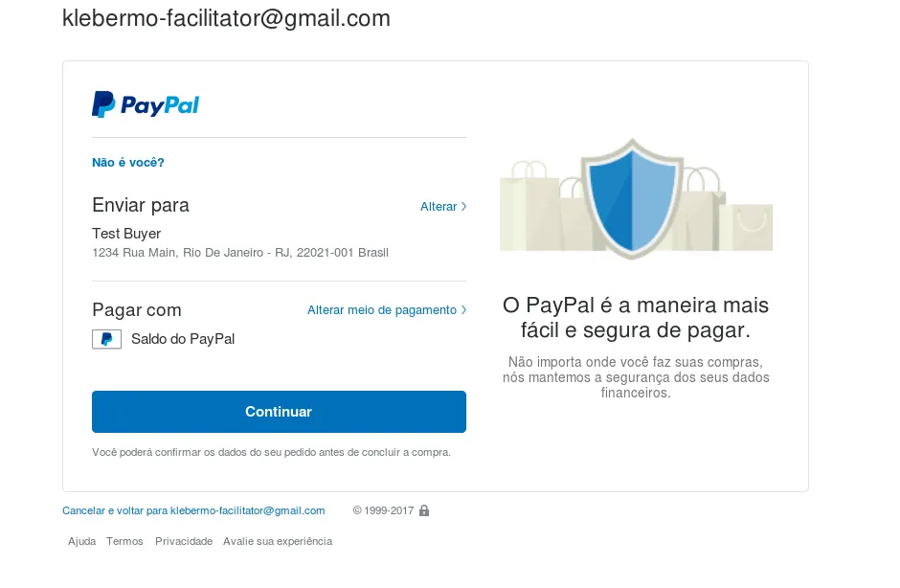
Task: Open Alterar meio de pagamento link
Action: 382,310
